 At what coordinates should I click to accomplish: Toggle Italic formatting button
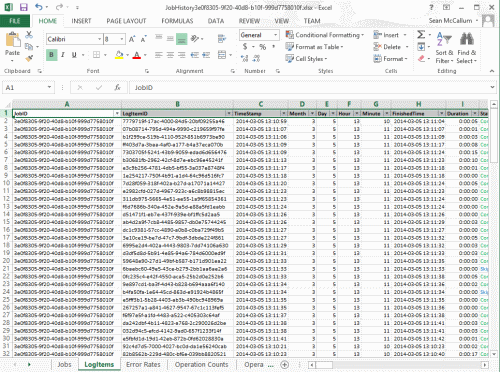(63, 55)
